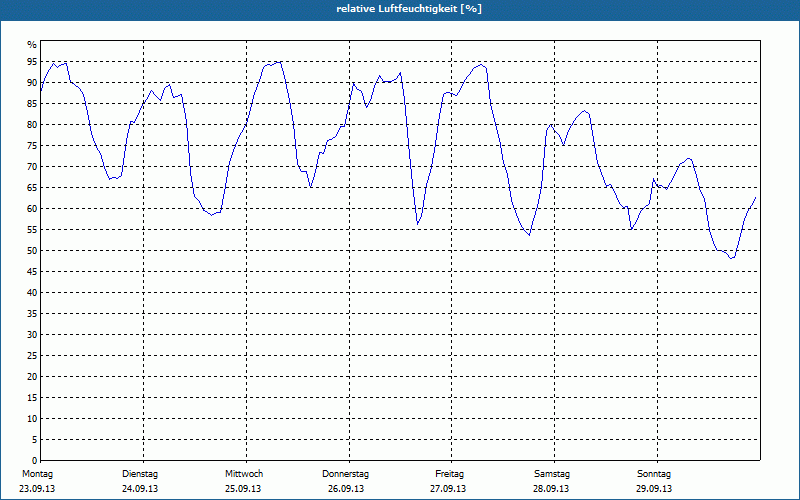Click the humidity curve's sharp minimum on Donnerstag
The image size is (800, 500).
pyautogui.click(x=417, y=224)
